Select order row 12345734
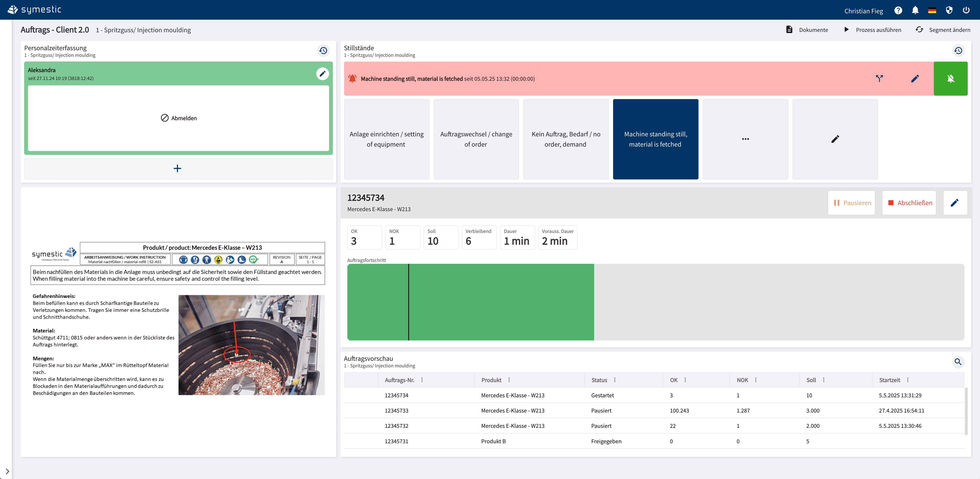This screenshot has height=479, width=980. pyautogui.click(x=654, y=395)
